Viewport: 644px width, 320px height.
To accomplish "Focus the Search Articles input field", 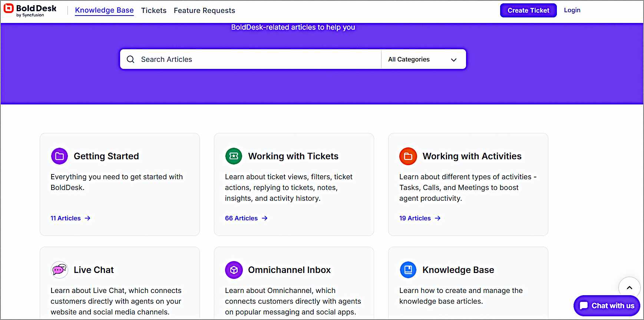I will pos(250,59).
